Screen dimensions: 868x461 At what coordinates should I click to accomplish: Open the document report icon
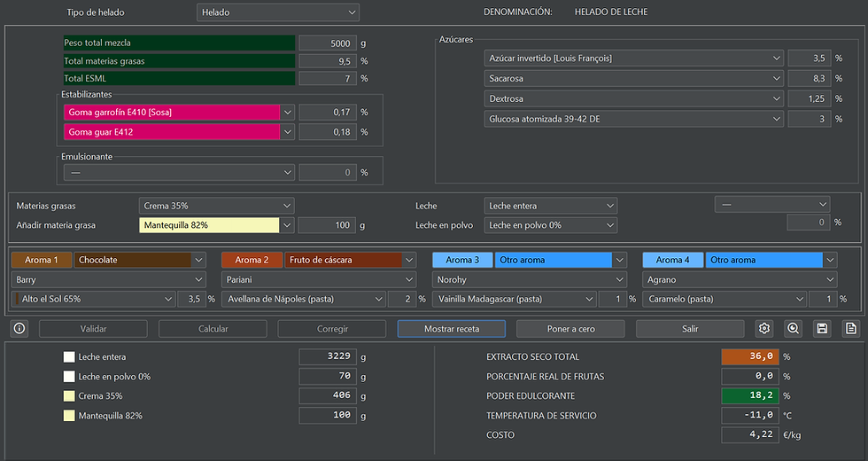(x=851, y=329)
